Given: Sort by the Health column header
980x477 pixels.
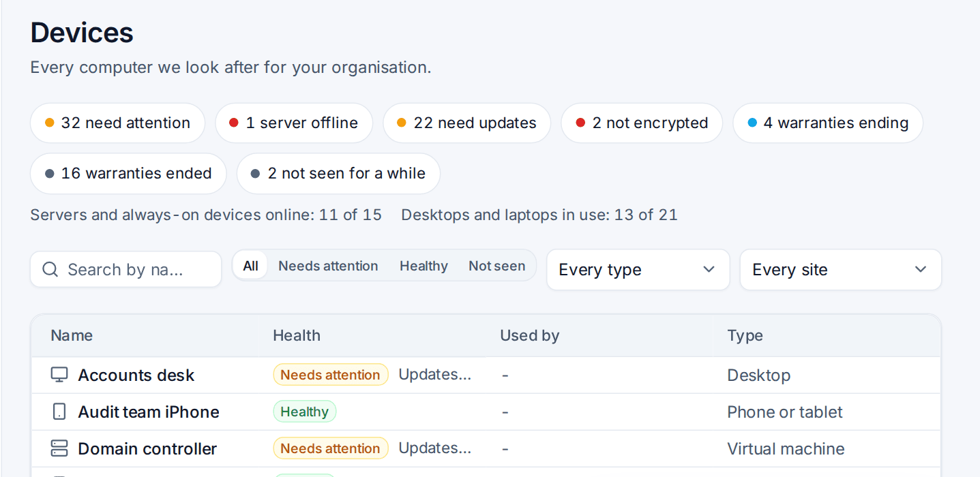Looking at the screenshot, I should coord(297,335).
